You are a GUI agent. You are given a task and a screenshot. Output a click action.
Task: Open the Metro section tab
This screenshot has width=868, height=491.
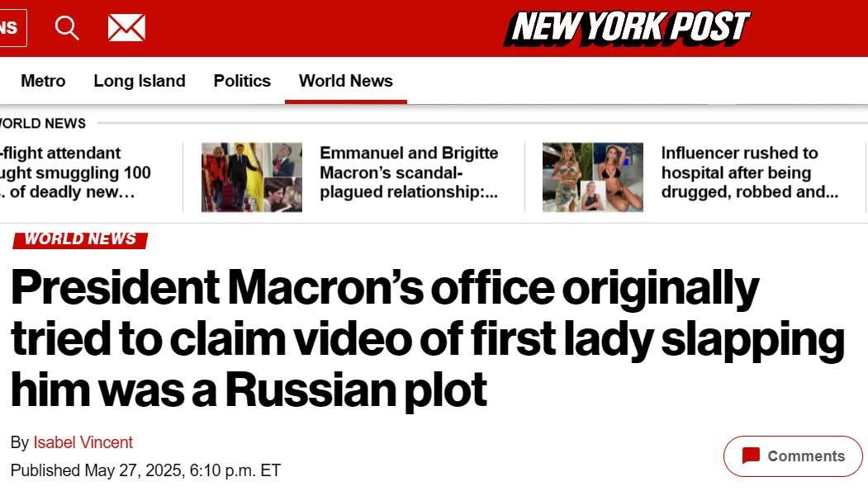pos(43,81)
